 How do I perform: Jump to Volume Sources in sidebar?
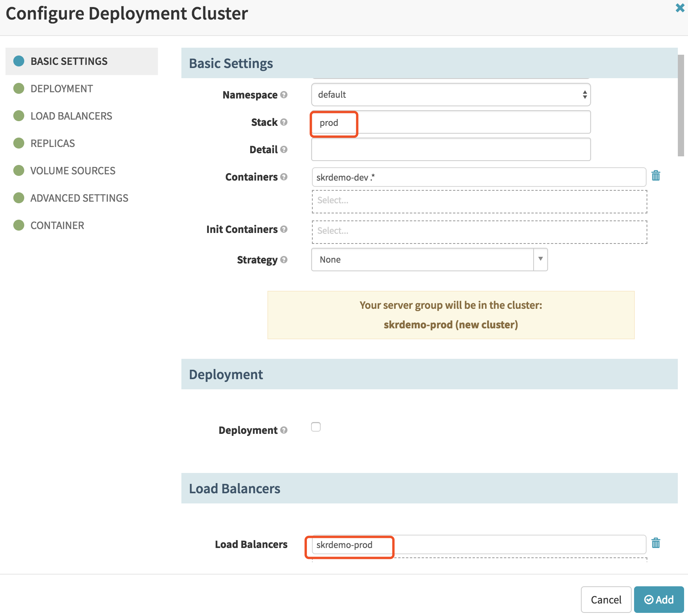[x=73, y=171]
